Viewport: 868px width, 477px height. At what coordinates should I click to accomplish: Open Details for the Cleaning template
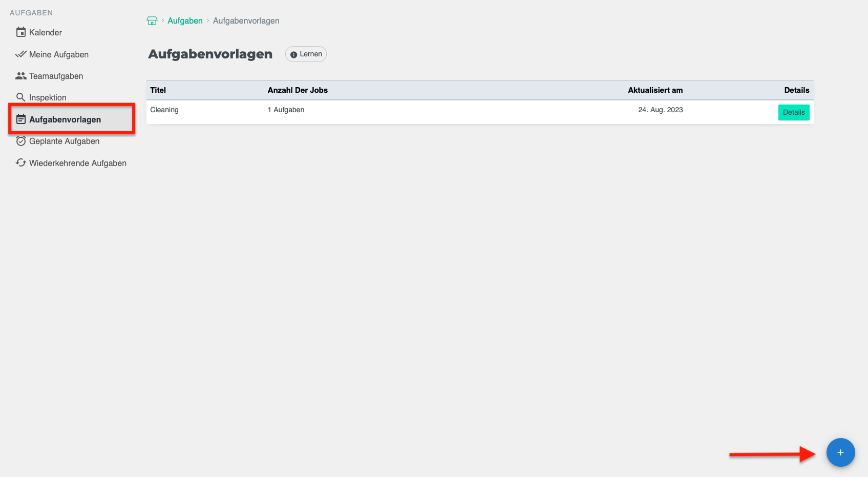click(794, 112)
